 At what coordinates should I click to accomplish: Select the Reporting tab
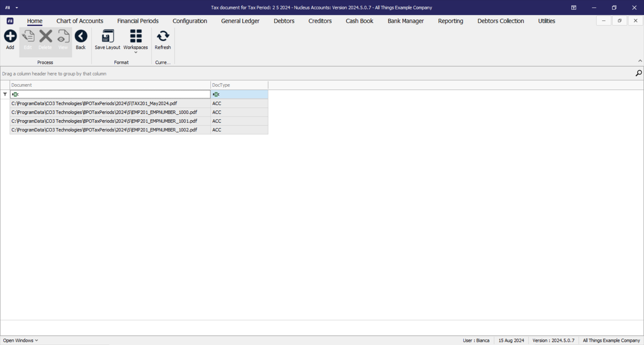(450, 21)
